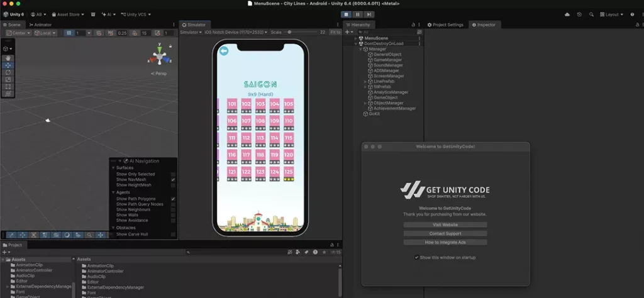Click How to Integrate Ads button
The width and height of the screenshot is (644, 298).
point(445,243)
